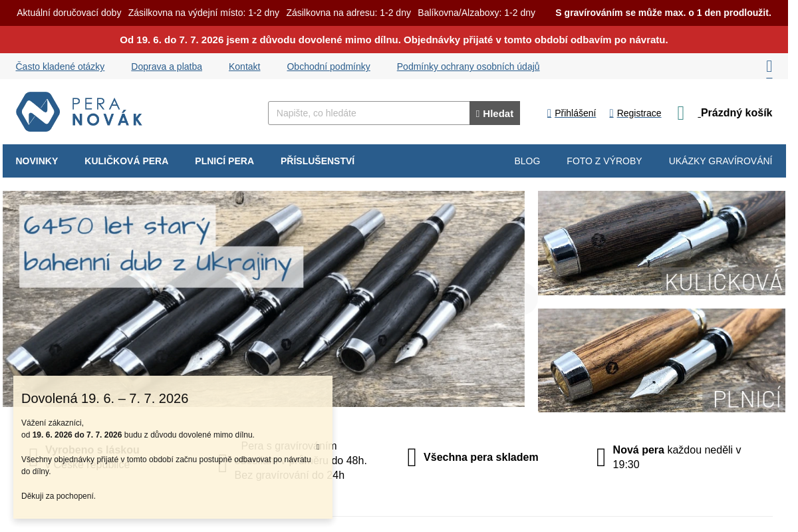Select Novinky menu item
This screenshot has width=798, height=532.
coord(37,161)
